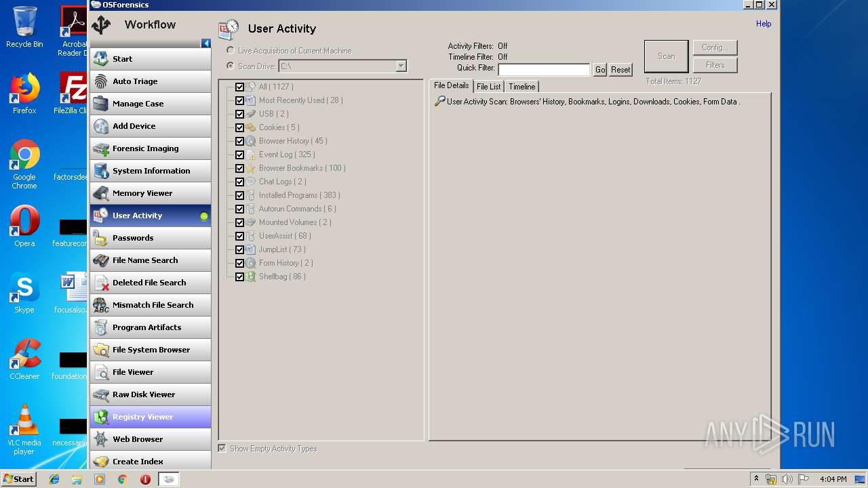Focus the Quick Filter input field
The image size is (868, 488).
[544, 70]
